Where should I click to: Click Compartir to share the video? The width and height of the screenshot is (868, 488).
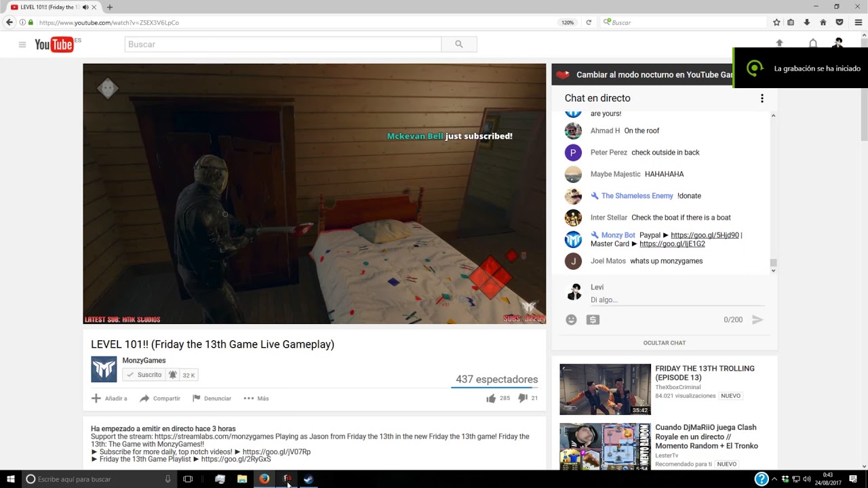pyautogui.click(x=160, y=399)
